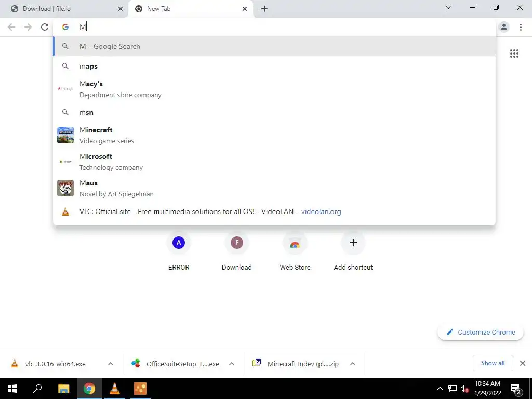The width and height of the screenshot is (532, 399).
Task: Open VLC from the taskbar
Action: [x=115, y=389]
